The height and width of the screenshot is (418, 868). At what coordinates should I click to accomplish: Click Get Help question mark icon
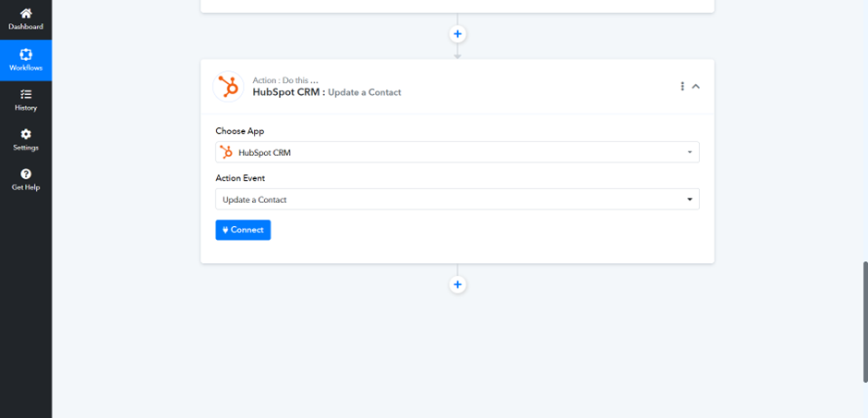[x=26, y=174]
